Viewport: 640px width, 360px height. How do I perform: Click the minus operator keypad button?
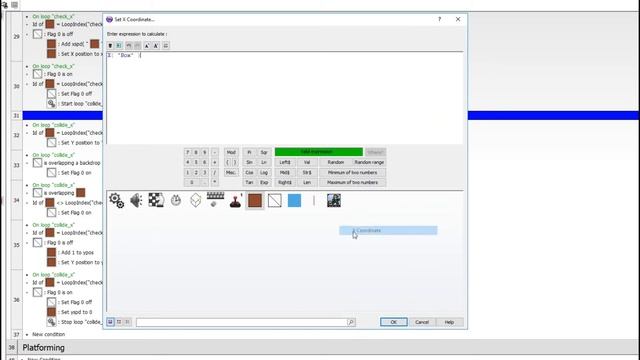click(x=215, y=152)
